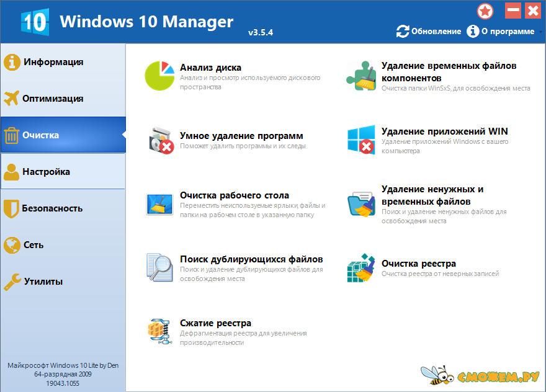Click the version text v3.5.4

click(x=261, y=33)
